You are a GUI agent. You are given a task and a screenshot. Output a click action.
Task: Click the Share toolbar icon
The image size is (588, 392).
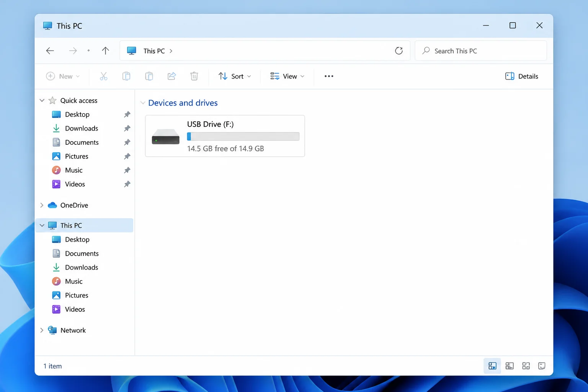[x=171, y=76]
